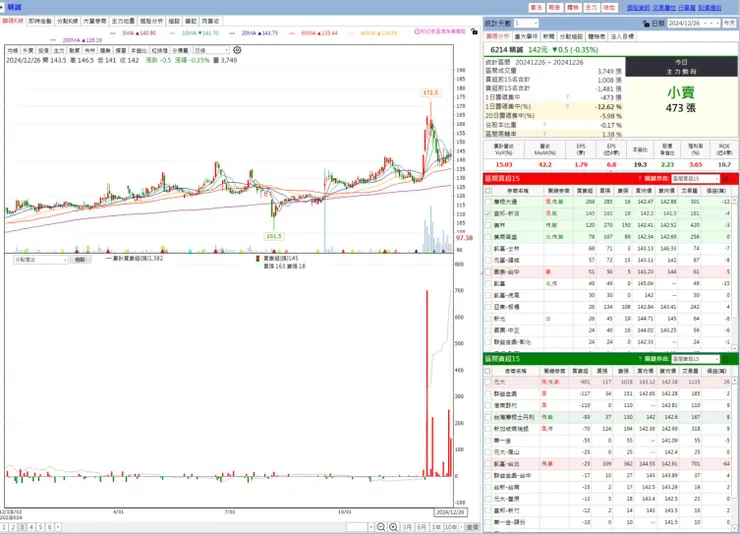This screenshot has width=740, height=534.
Task: Click the buy table vertical scrollbar
Action: [x=734, y=274]
